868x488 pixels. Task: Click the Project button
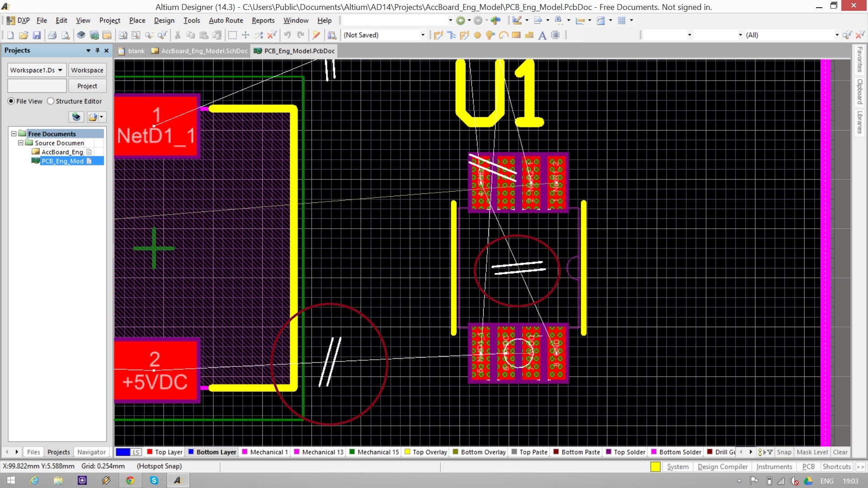[x=87, y=86]
